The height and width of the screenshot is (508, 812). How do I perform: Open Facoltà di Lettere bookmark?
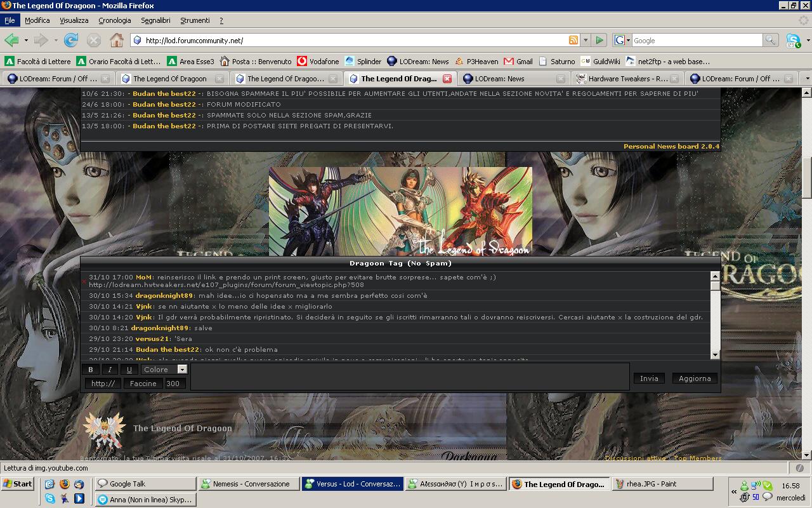(x=38, y=62)
